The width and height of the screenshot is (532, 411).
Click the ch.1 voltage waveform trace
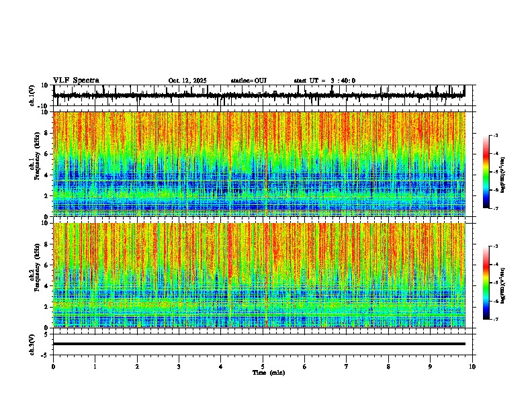click(x=259, y=95)
